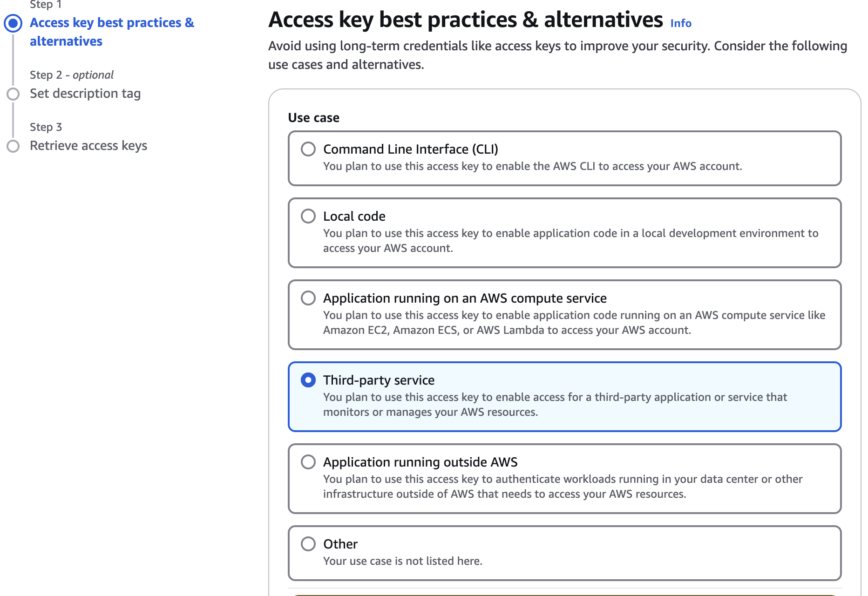Choose the Local code use case
The height and width of the screenshot is (596, 868).
point(308,216)
